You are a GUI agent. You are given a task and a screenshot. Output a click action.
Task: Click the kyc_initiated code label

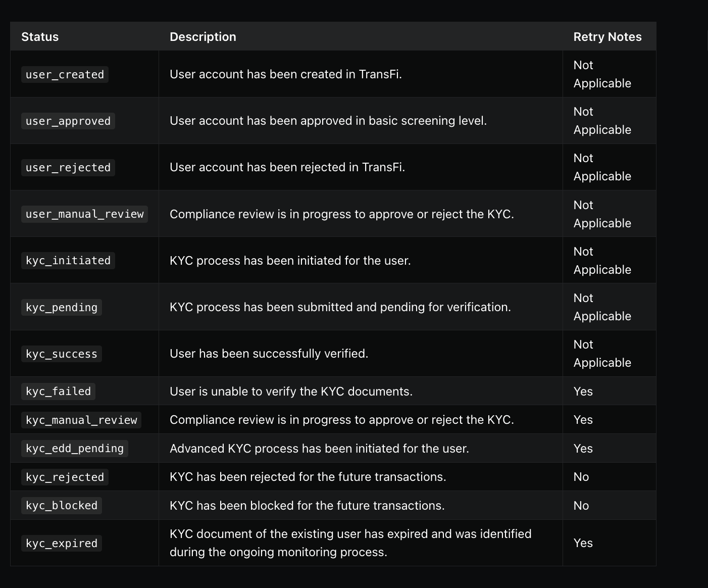point(68,260)
